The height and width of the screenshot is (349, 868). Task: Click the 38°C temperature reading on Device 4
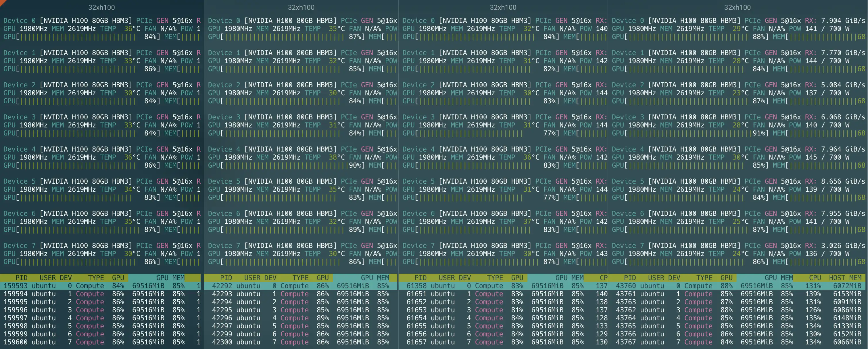(x=337, y=157)
